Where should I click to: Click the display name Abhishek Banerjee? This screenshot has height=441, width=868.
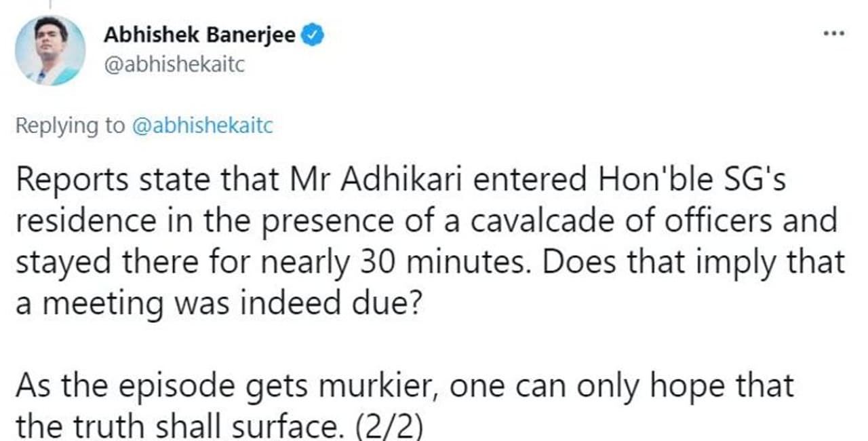coord(199,35)
